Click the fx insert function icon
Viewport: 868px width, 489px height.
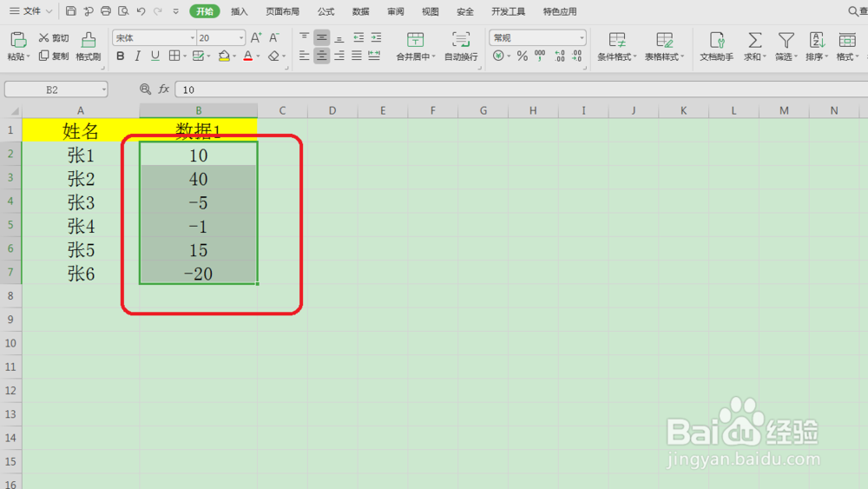[x=164, y=89]
